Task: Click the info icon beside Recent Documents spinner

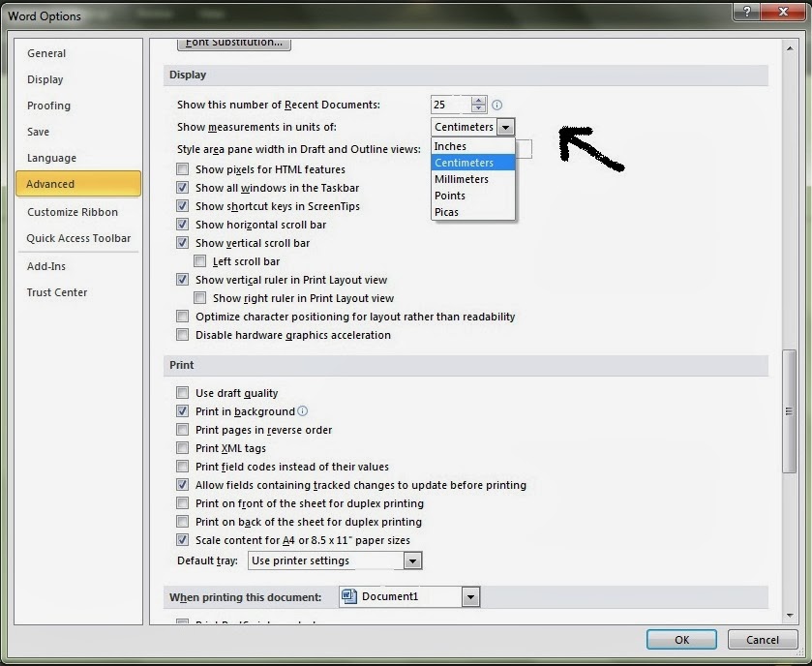Action: 496,106
